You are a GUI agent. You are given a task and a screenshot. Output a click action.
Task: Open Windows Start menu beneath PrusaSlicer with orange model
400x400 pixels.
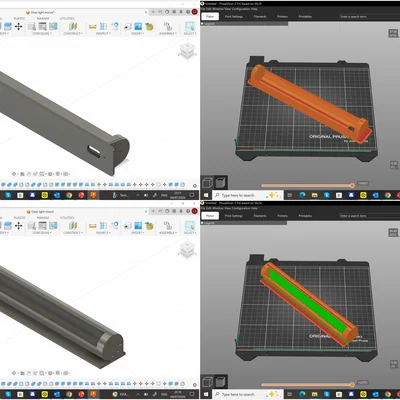[206, 195]
